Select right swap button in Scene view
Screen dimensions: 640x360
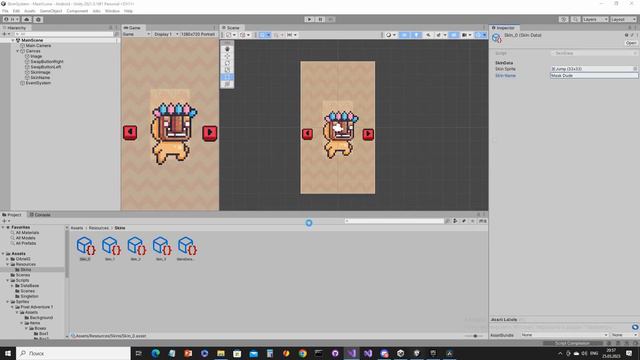coord(368,134)
